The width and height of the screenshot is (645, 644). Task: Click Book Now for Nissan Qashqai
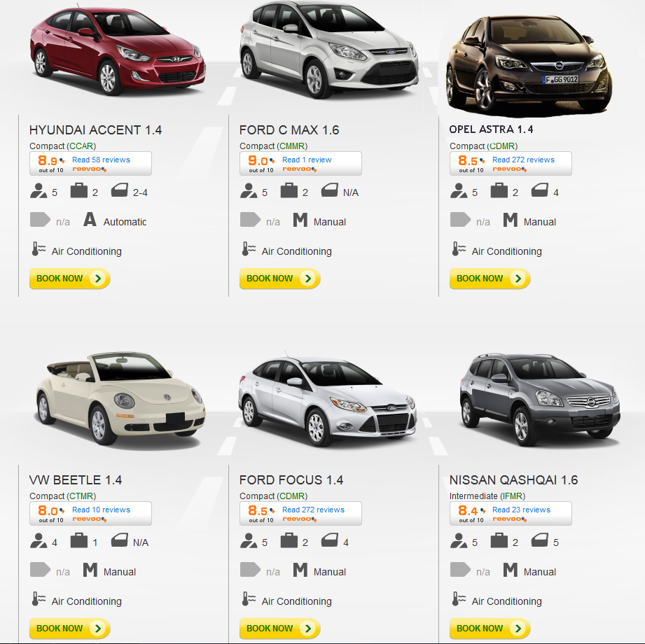click(x=490, y=629)
